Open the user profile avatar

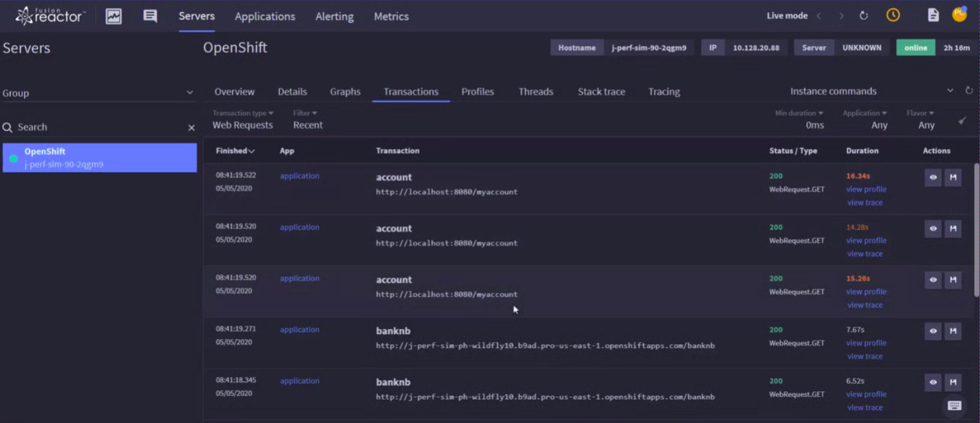coord(959,14)
